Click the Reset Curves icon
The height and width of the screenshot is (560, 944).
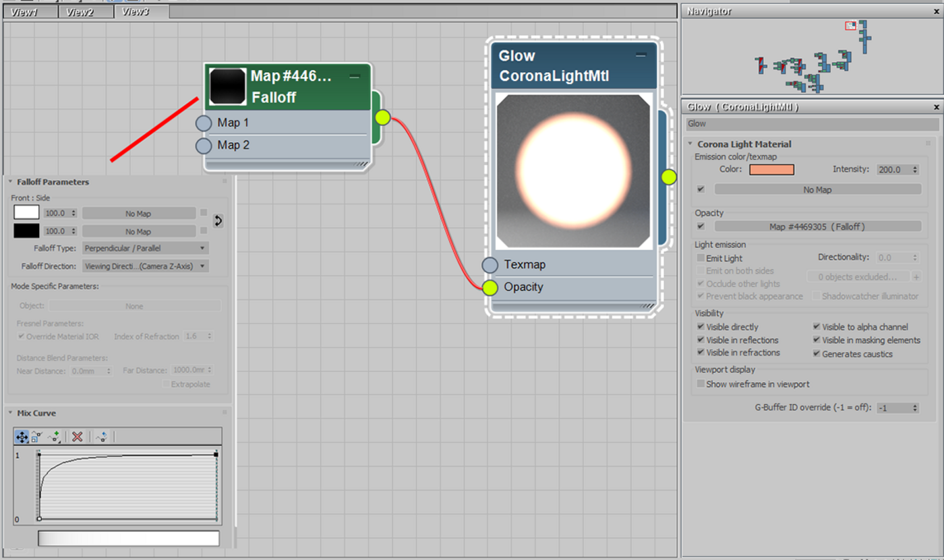pos(101,437)
